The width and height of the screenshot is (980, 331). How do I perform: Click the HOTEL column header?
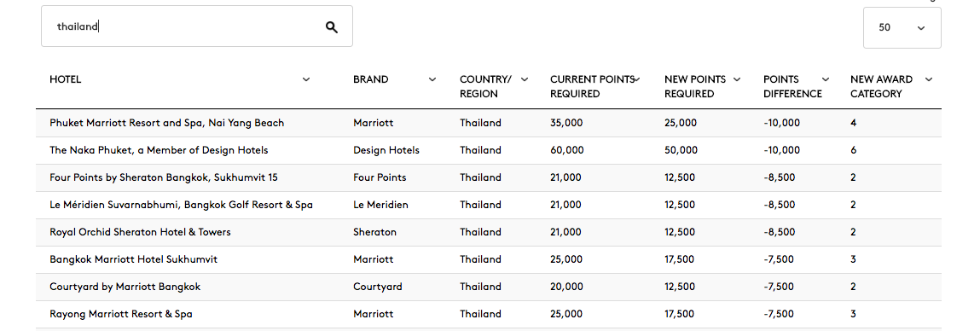tap(65, 79)
